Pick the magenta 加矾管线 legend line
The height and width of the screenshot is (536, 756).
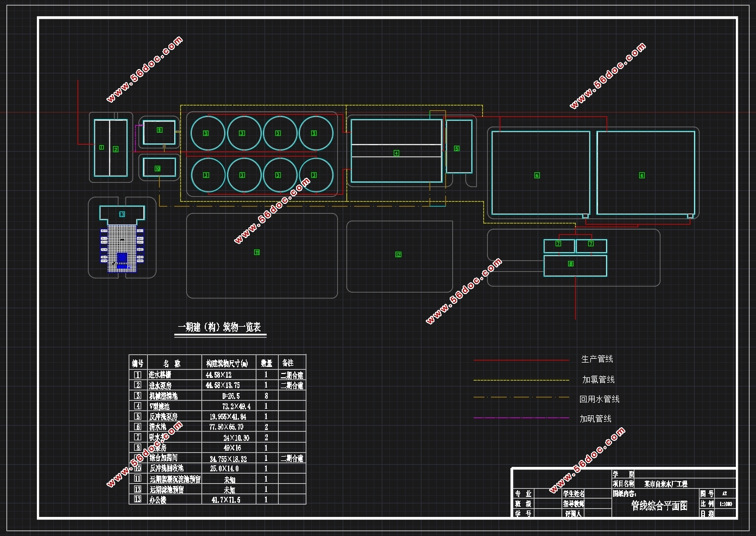[521, 418]
